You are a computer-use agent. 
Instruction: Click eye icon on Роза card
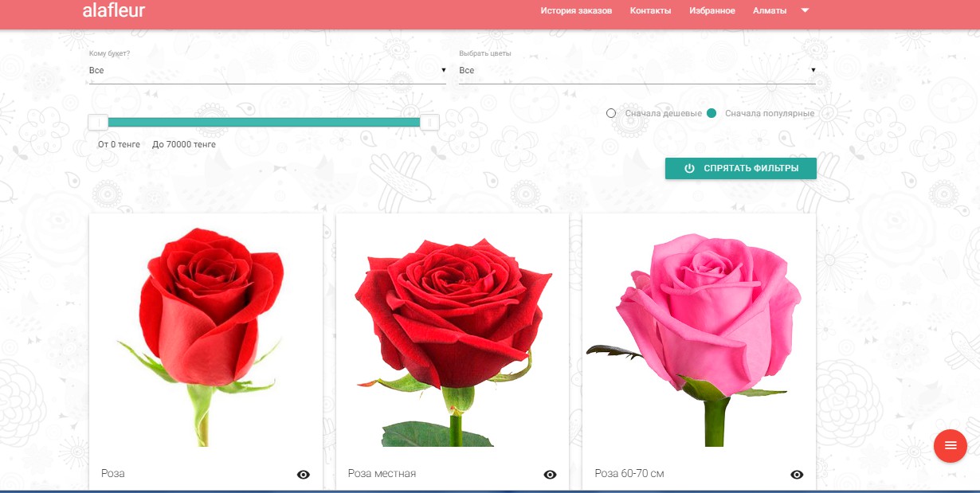coord(303,475)
